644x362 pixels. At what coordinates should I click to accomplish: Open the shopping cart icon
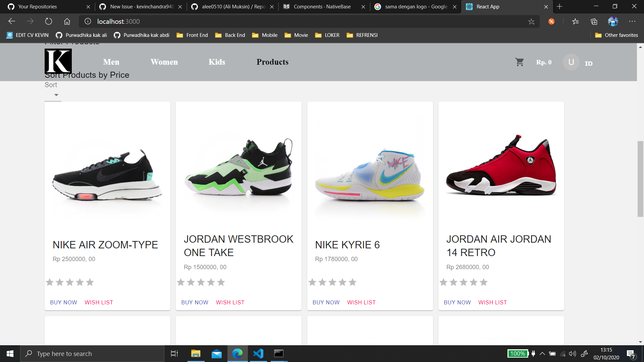click(x=519, y=62)
